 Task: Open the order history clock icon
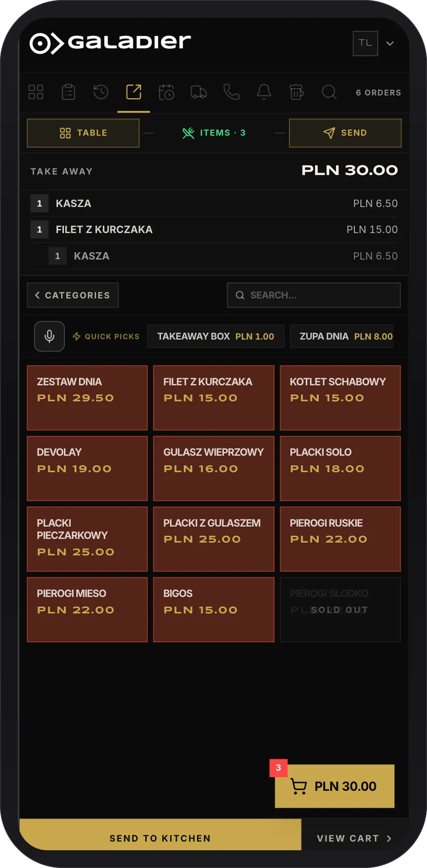pos(101,92)
